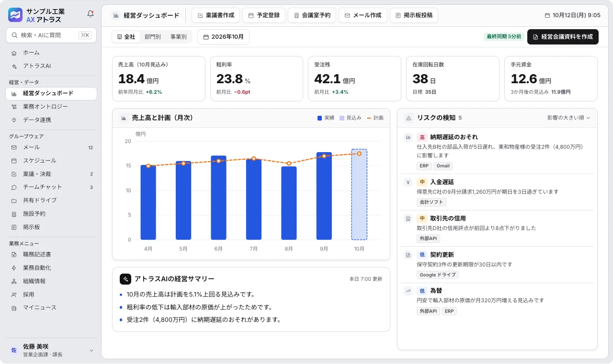Focus the 検索・AIに質問 search field
The width and height of the screenshot is (613, 364).
coord(51,35)
